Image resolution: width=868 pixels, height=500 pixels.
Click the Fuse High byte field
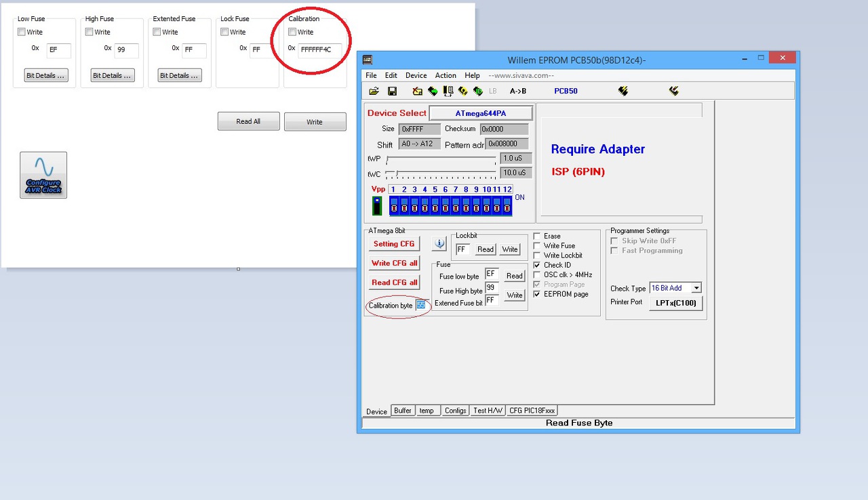492,289
